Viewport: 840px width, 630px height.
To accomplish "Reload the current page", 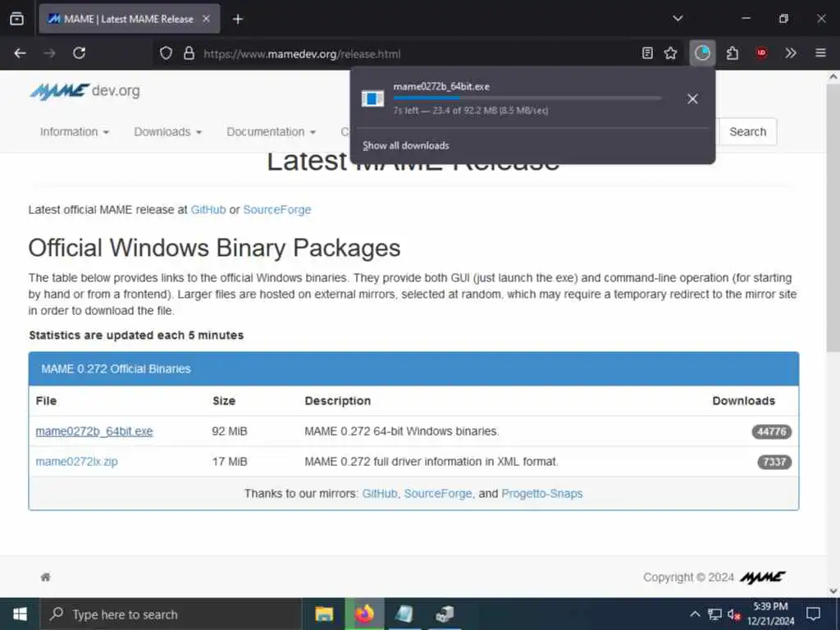I will point(80,53).
